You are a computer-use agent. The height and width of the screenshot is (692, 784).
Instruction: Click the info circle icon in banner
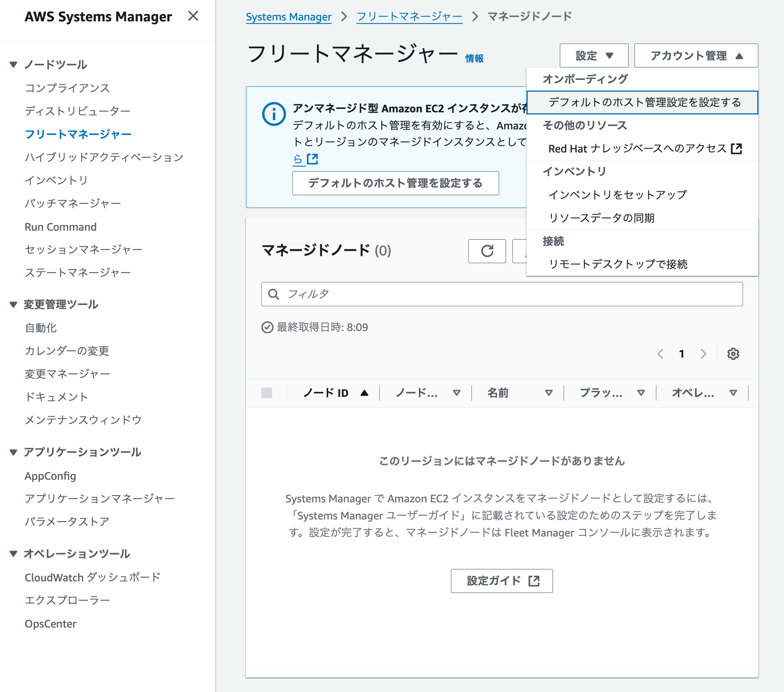click(274, 114)
